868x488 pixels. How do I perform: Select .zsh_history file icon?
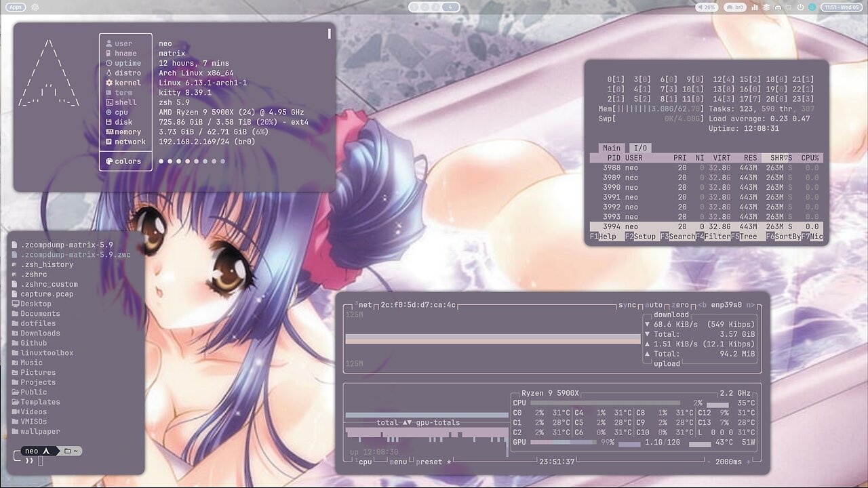[14, 264]
